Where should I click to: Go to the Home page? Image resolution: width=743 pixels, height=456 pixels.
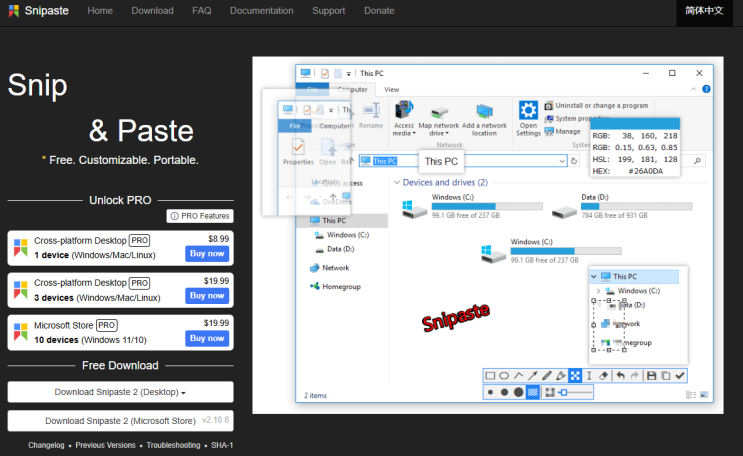100,10
